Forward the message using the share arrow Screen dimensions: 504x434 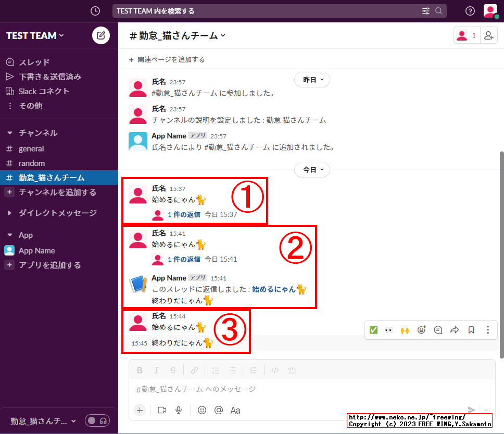pyautogui.click(x=455, y=329)
